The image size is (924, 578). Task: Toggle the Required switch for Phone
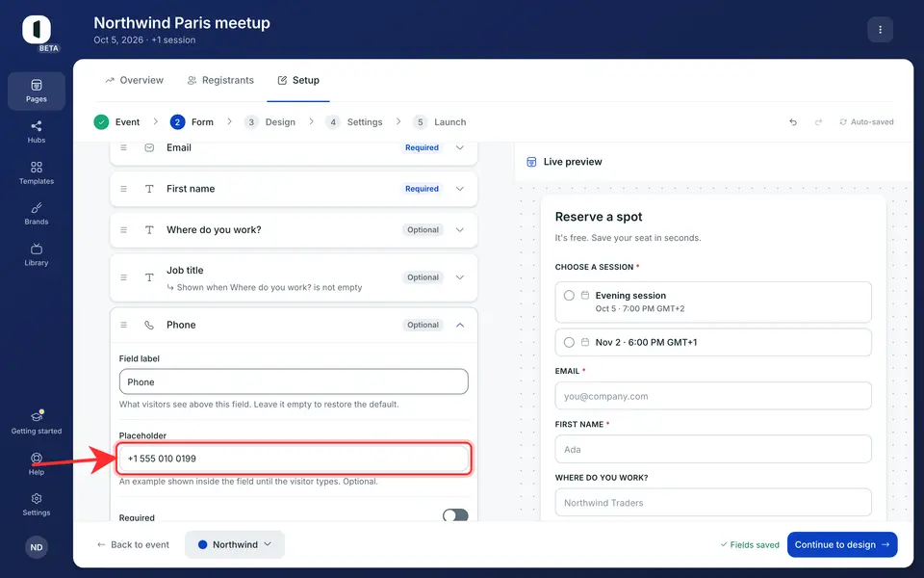tap(455, 515)
